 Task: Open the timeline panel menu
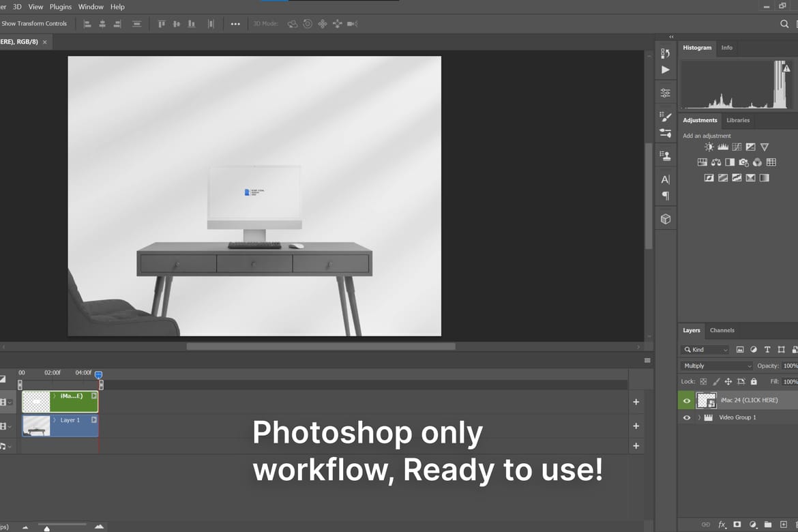tap(647, 360)
